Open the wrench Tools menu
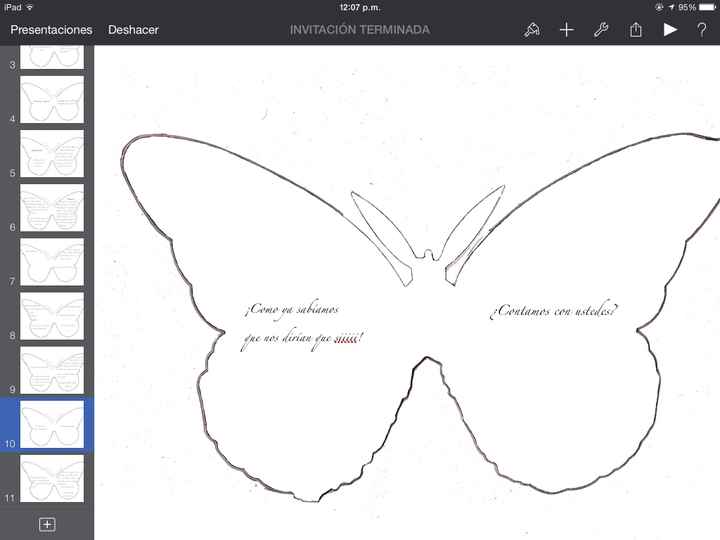 click(601, 30)
